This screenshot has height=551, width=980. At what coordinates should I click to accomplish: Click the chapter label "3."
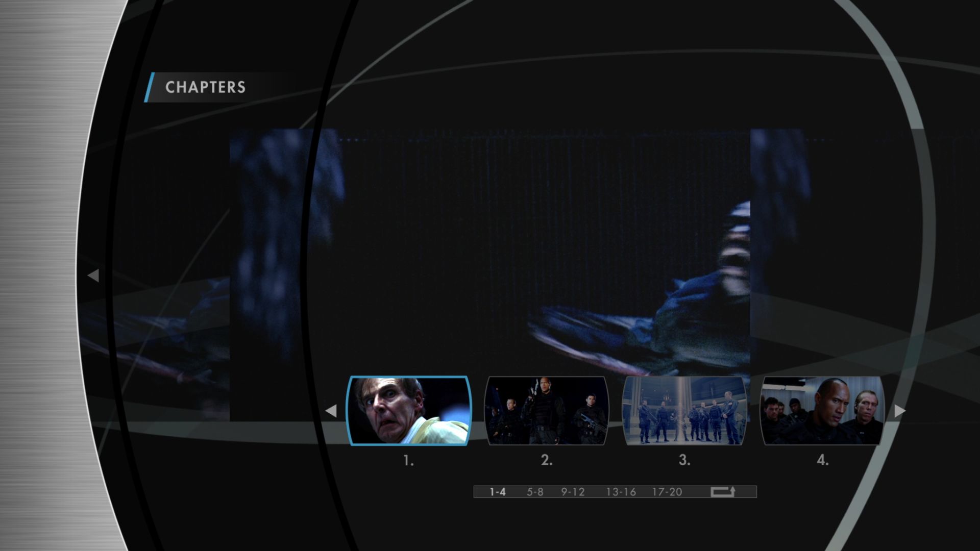coord(684,460)
